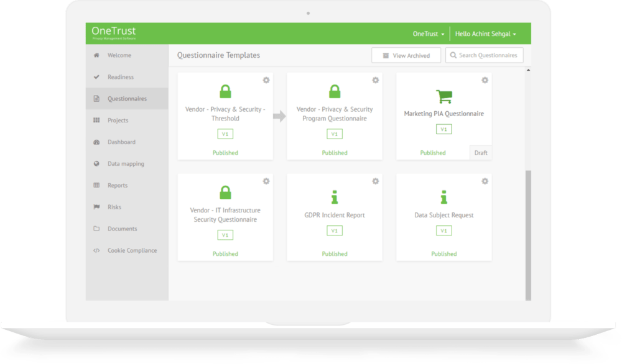Click the Data mapping globe icon
Screen dimensions: 622x364
(96, 163)
